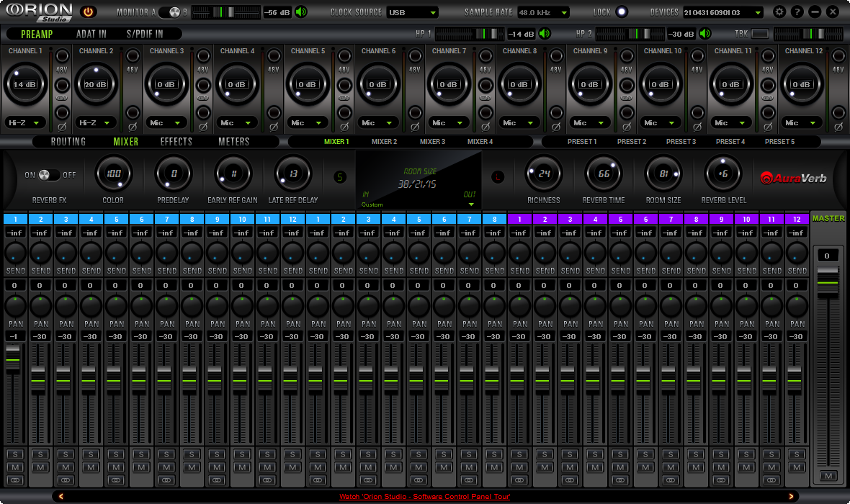
Task: Switch to the ADAT IN tab
Action: coord(91,34)
